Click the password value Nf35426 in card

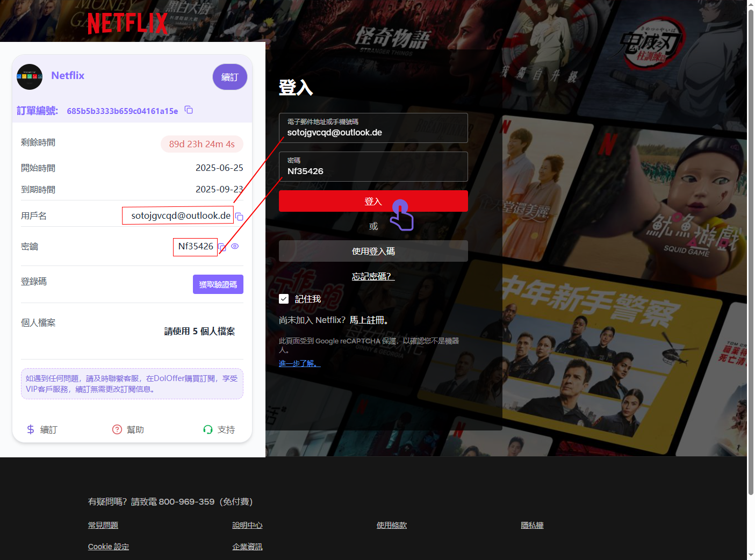196,246
